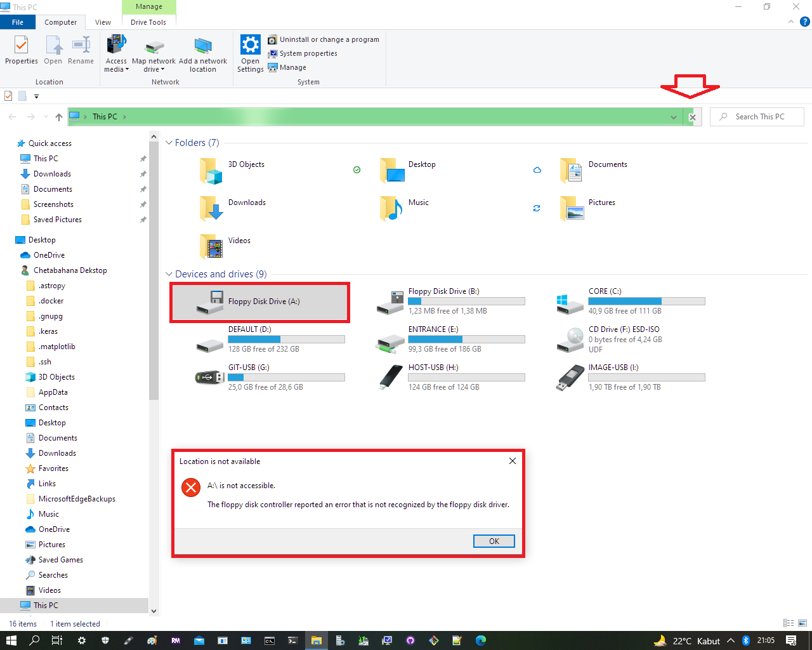Image resolution: width=812 pixels, height=650 pixels.
Task: Stop loading with the X button
Action: (693, 117)
